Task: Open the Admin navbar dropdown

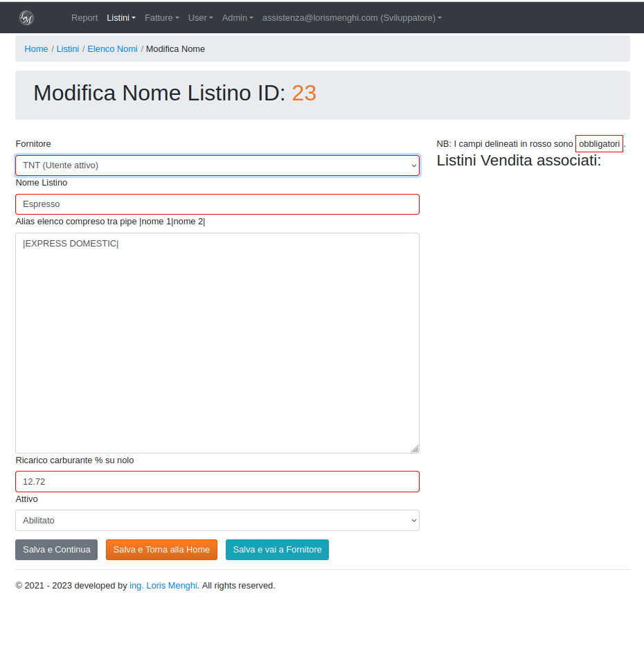Action: 238,18
